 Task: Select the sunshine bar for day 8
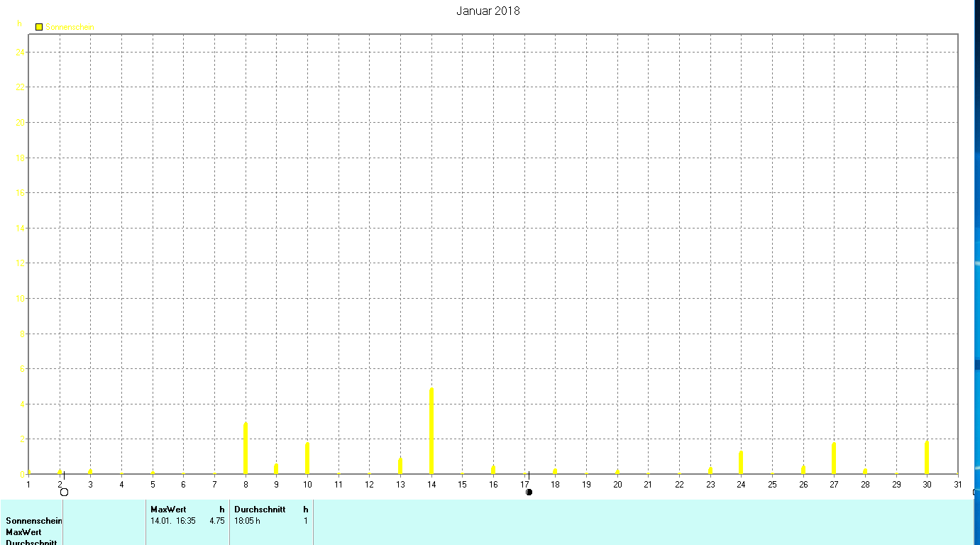pos(246,448)
